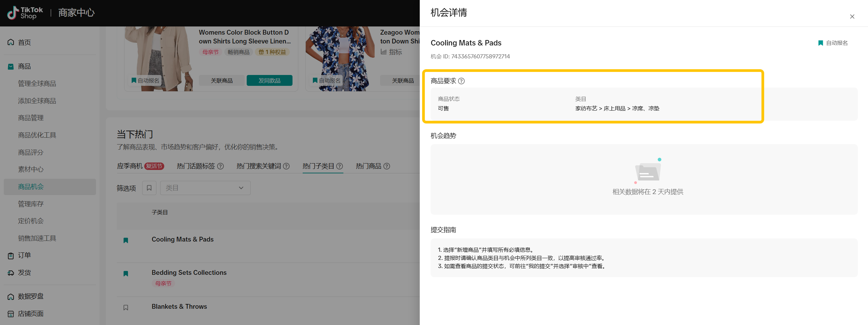The height and width of the screenshot is (325, 868).
Task: Collapse the 商品 section in sidebar
Action: coord(24,66)
